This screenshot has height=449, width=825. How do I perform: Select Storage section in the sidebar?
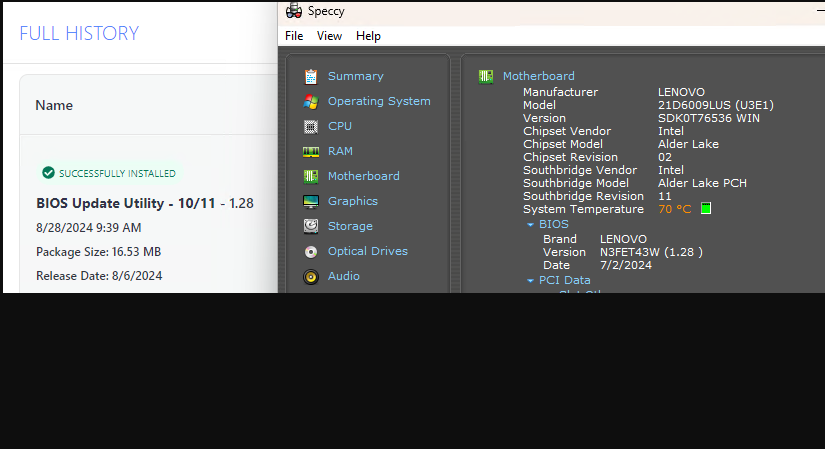[350, 226]
